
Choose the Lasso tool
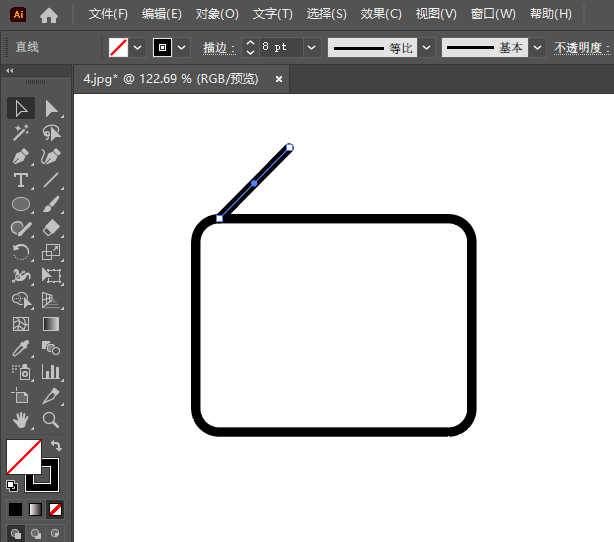[x=51, y=133]
